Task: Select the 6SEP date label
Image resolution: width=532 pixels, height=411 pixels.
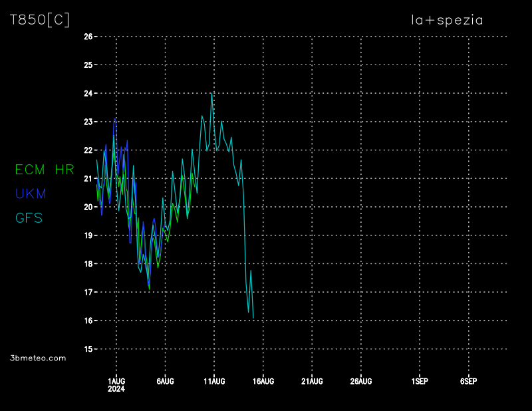Action: [x=468, y=381]
